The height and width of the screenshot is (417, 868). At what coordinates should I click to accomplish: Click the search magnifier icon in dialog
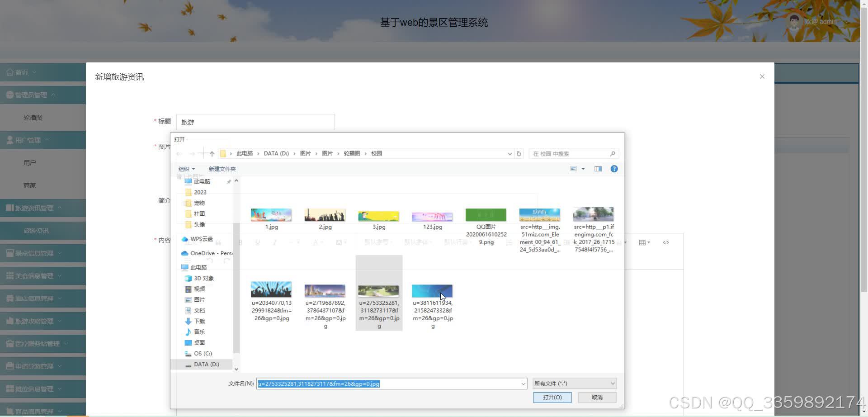coord(613,154)
